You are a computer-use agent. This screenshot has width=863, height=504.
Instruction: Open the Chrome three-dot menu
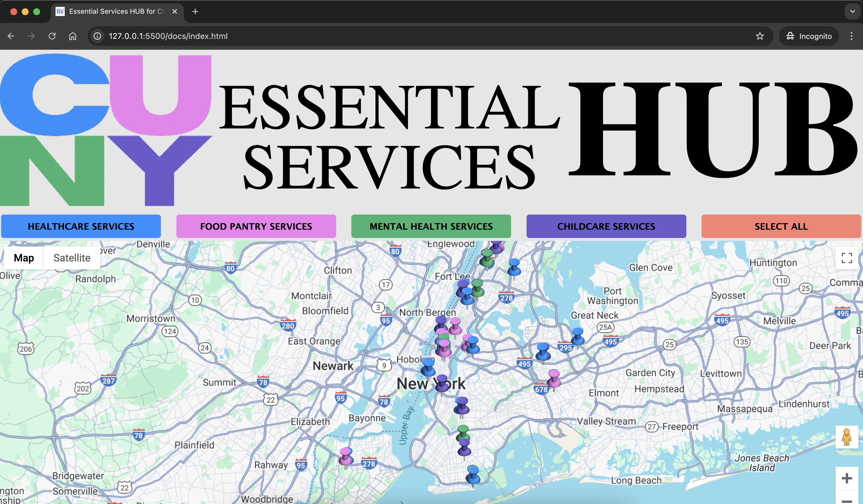click(x=851, y=36)
